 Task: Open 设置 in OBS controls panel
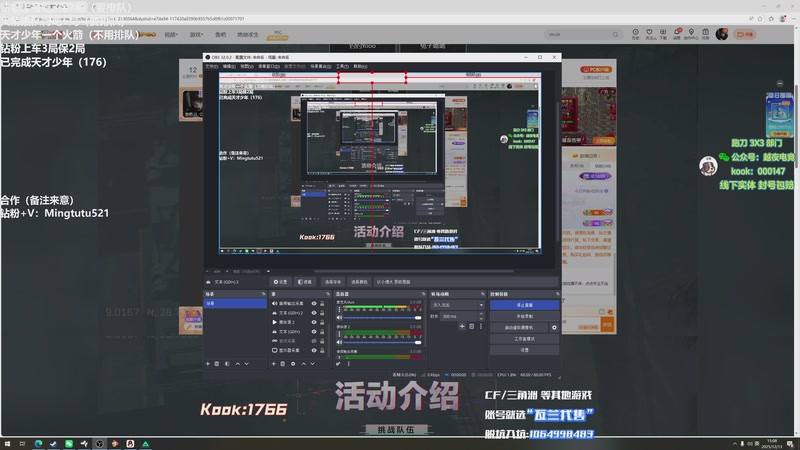click(x=524, y=350)
